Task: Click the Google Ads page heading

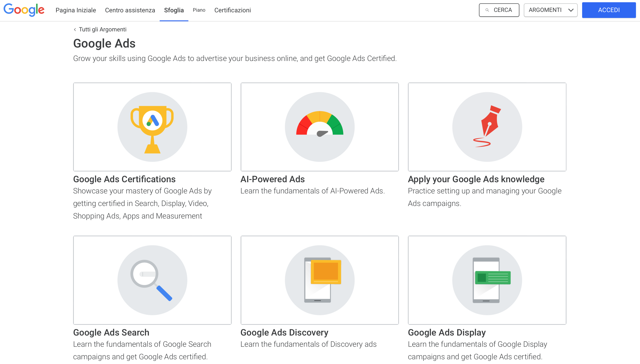Action: tap(104, 43)
